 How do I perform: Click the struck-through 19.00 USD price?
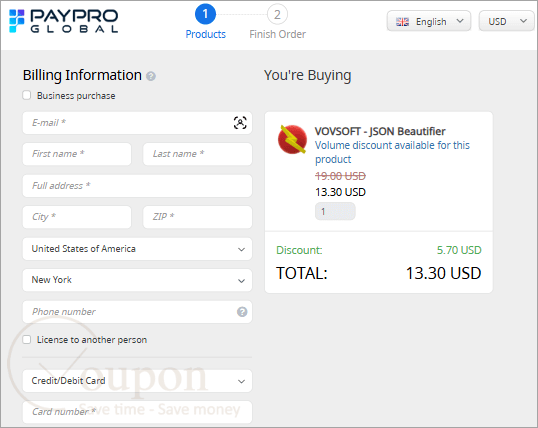(340, 176)
